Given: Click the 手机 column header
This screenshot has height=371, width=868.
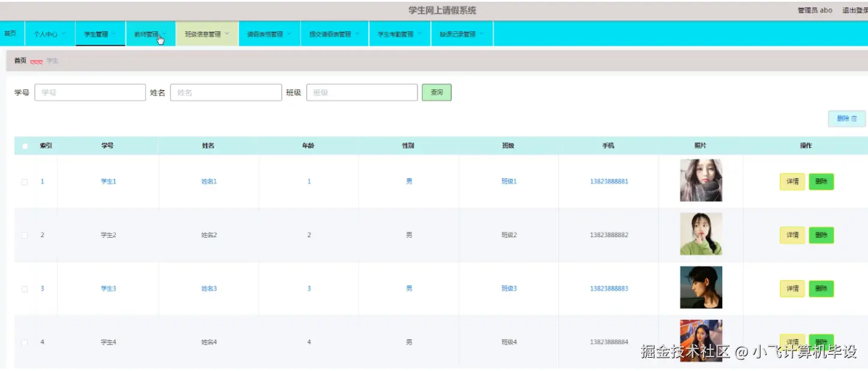Looking at the screenshot, I should [x=608, y=146].
